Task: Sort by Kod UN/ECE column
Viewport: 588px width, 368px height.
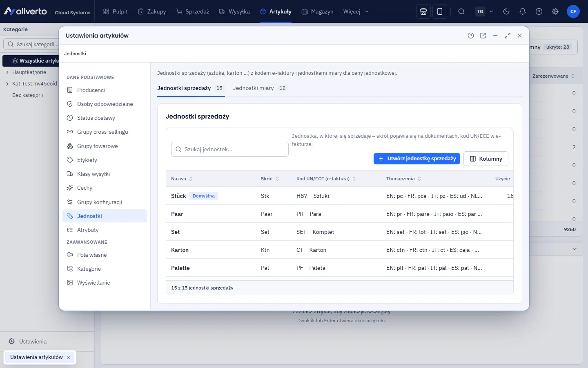Action: (x=326, y=179)
